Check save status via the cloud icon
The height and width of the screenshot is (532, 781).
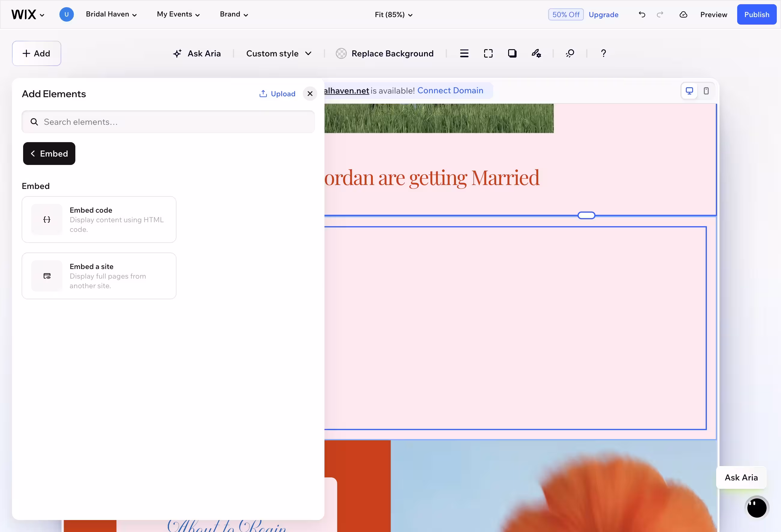(x=683, y=14)
